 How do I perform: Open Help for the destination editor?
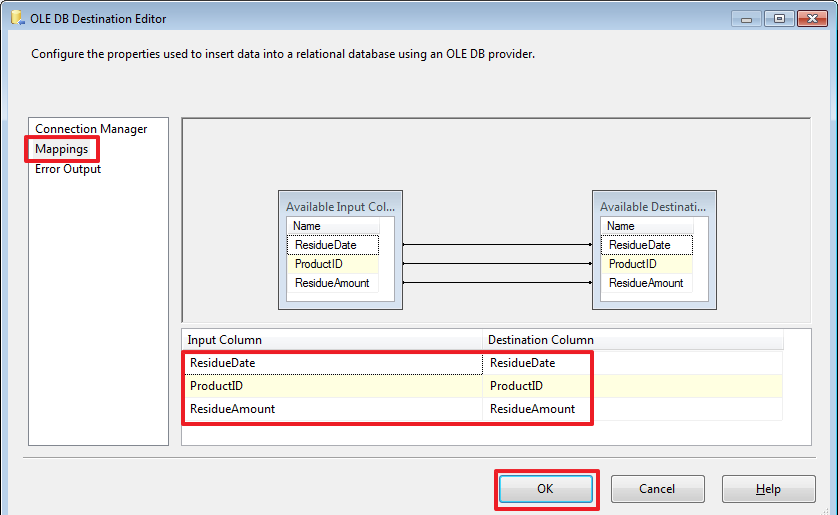coord(769,489)
